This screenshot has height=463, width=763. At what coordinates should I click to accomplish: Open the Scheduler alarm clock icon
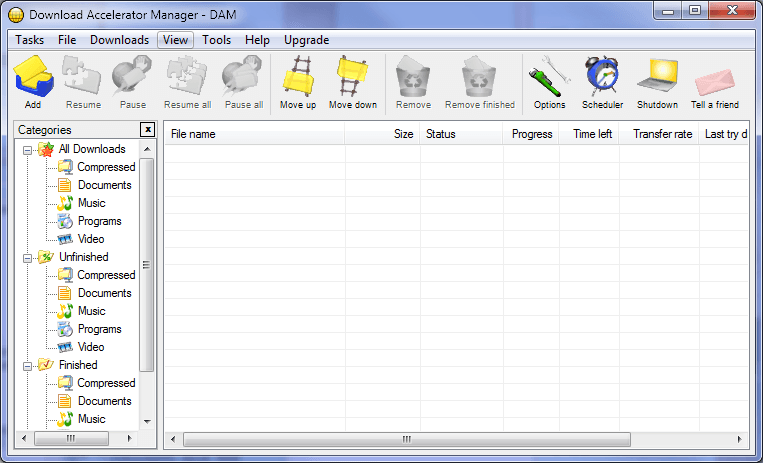click(602, 75)
